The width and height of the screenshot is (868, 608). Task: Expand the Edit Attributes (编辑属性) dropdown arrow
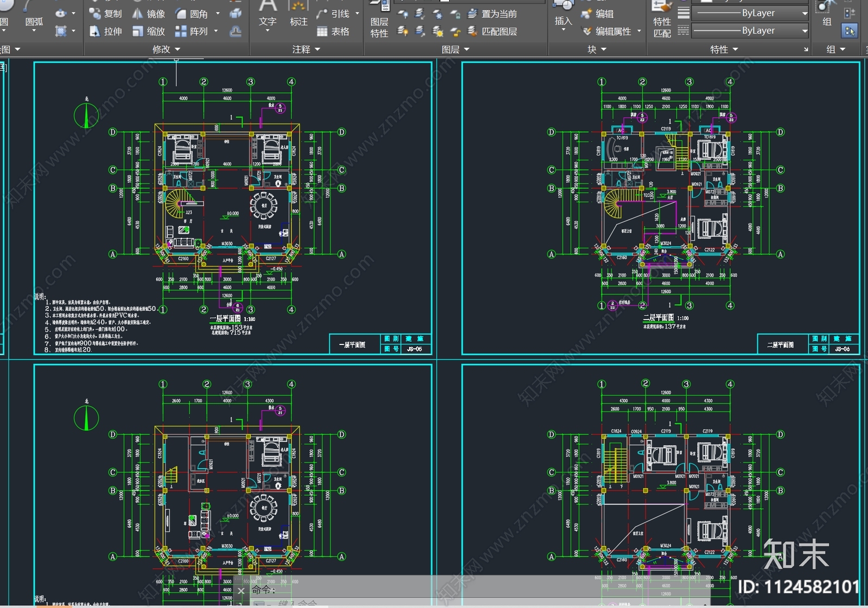639,31
